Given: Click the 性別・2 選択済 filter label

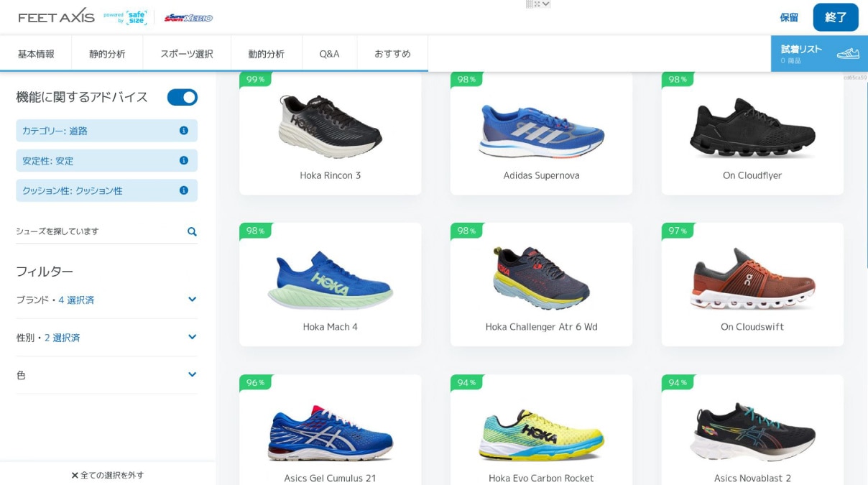Looking at the screenshot, I should pos(48,337).
